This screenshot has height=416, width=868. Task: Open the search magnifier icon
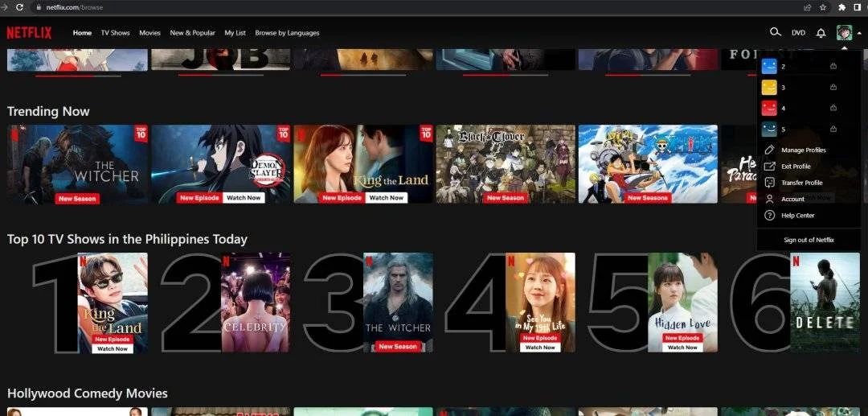pos(776,32)
